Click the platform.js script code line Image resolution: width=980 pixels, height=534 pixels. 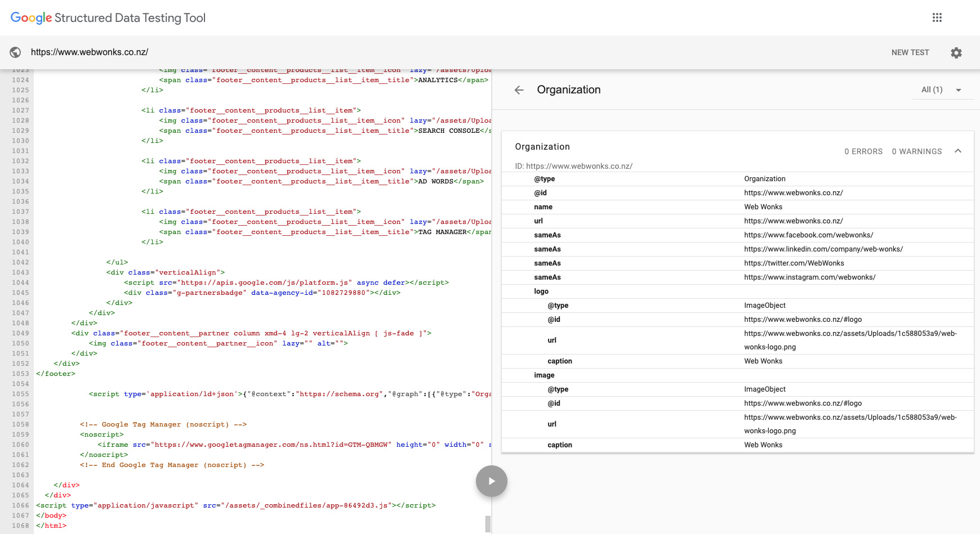point(286,282)
